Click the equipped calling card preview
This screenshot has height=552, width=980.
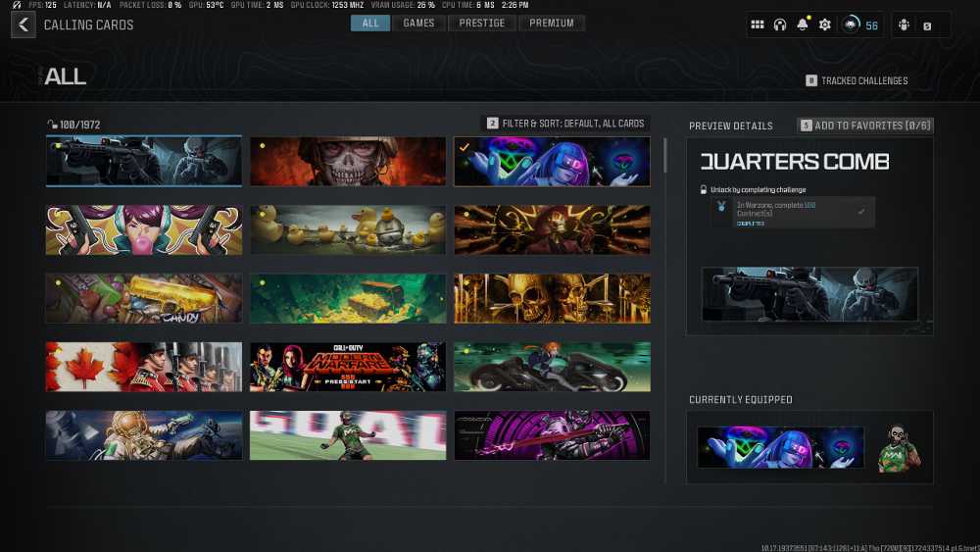pos(780,447)
